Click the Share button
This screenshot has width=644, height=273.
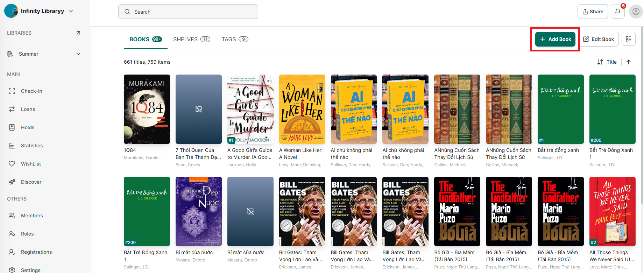pos(593,12)
